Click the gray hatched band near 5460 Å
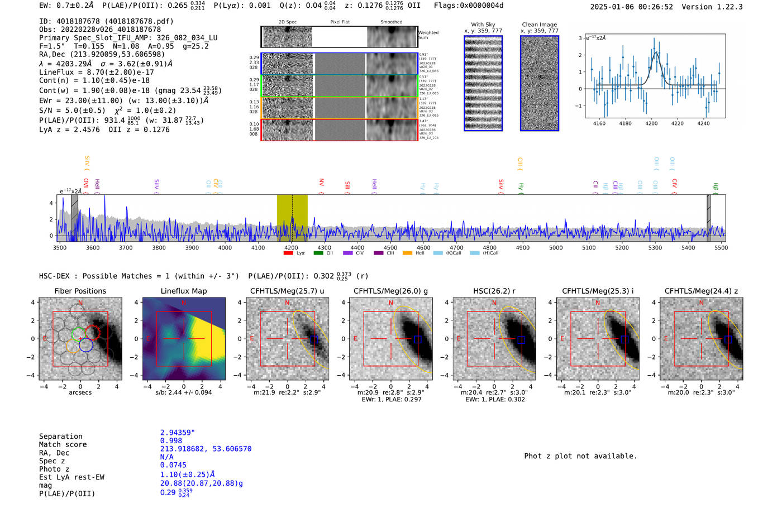782x532 pixels. 709,218
